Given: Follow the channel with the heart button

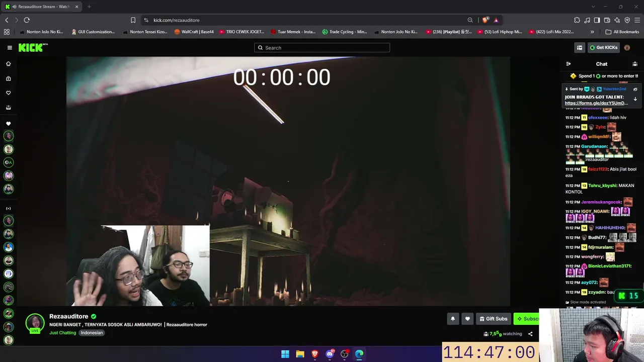Looking at the screenshot, I should point(467,319).
